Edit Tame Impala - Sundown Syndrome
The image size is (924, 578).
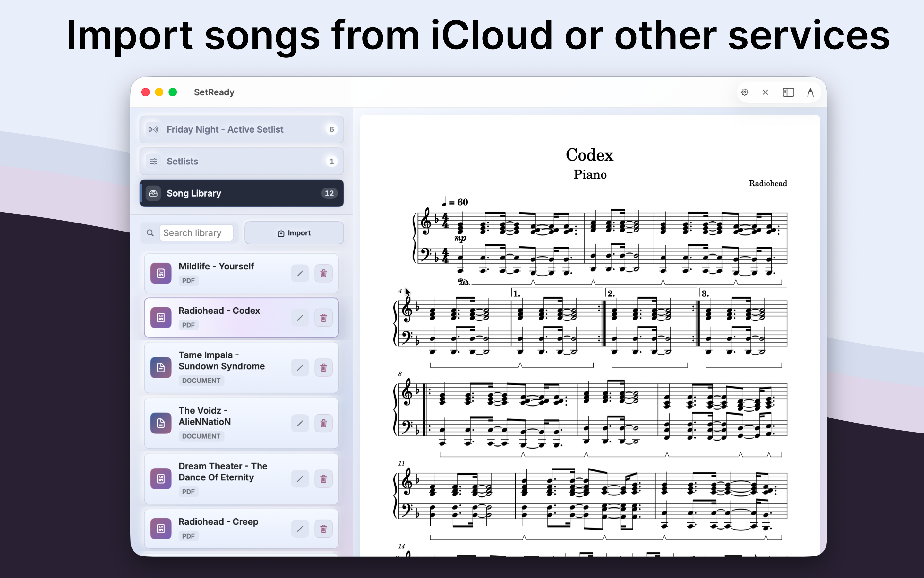click(x=300, y=367)
